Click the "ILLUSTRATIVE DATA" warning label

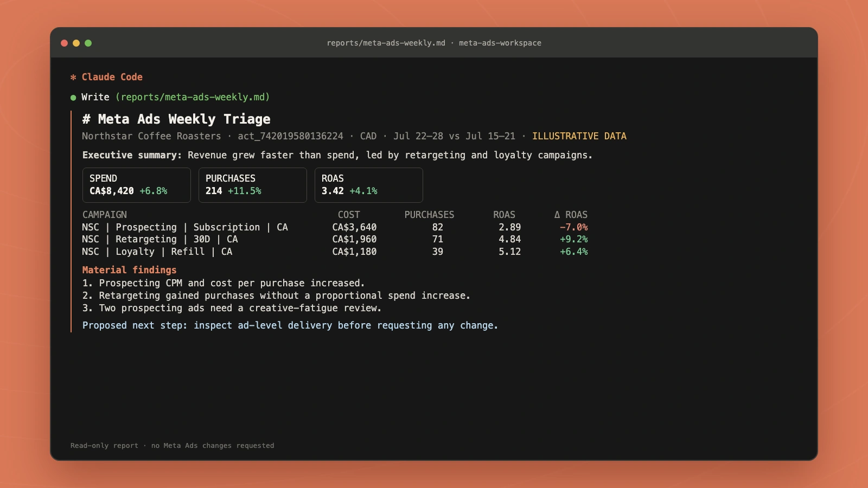click(579, 136)
